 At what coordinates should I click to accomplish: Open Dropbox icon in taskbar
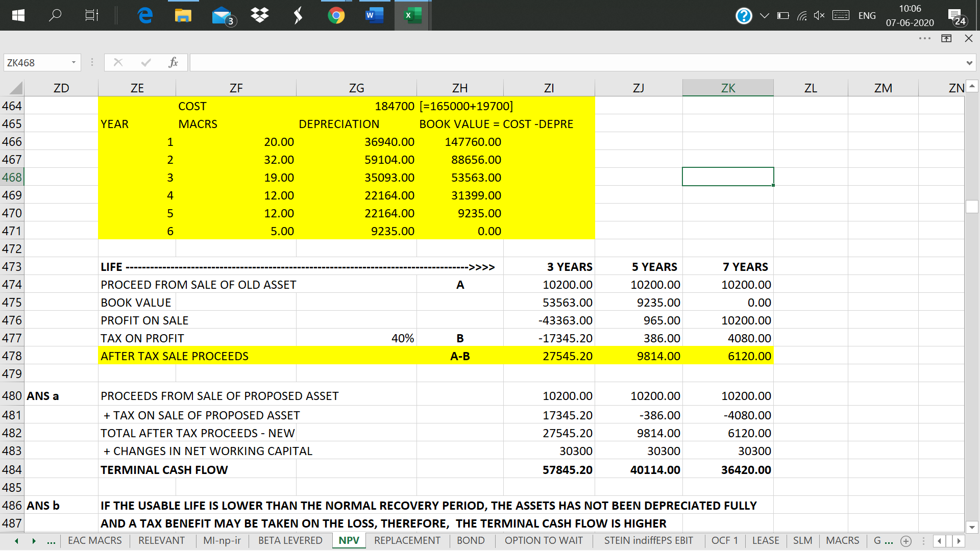tap(260, 15)
